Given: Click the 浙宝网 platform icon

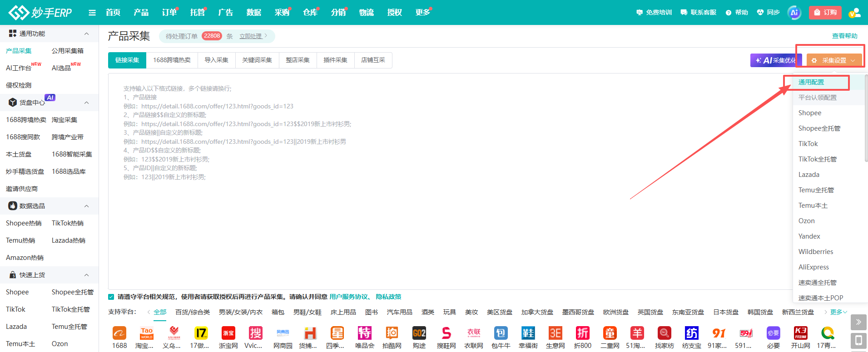Looking at the screenshot, I should pyautogui.click(x=228, y=333).
